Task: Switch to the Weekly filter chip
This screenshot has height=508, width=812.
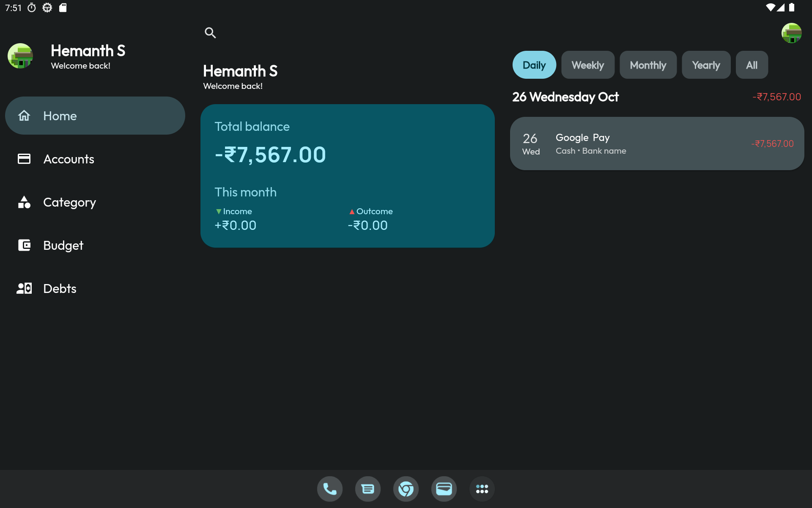Action: (587, 65)
